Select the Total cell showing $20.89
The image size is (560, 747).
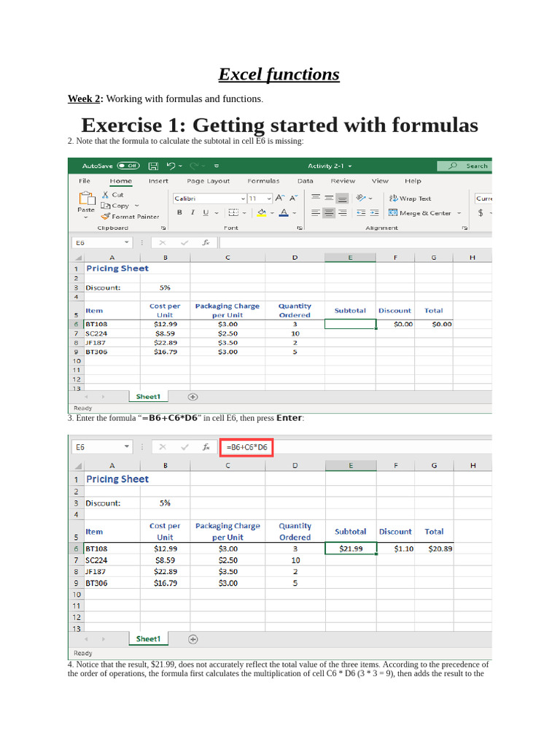[435, 549]
